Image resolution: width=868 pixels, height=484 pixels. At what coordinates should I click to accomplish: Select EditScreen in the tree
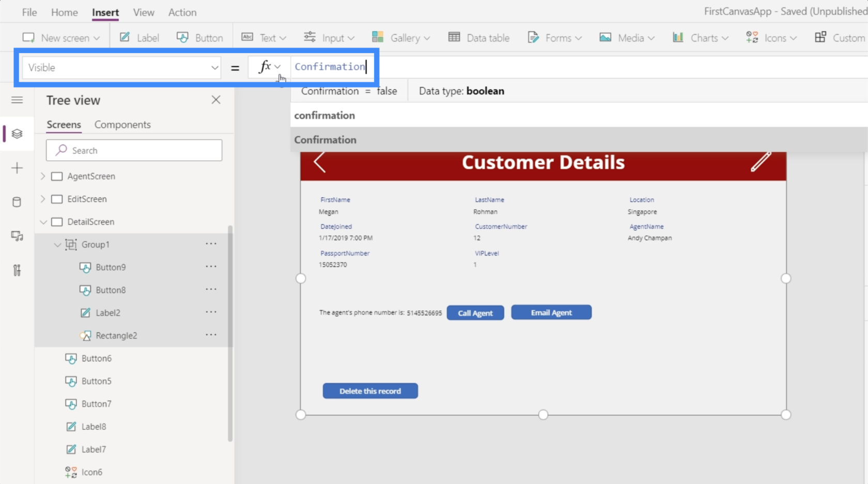click(87, 199)
